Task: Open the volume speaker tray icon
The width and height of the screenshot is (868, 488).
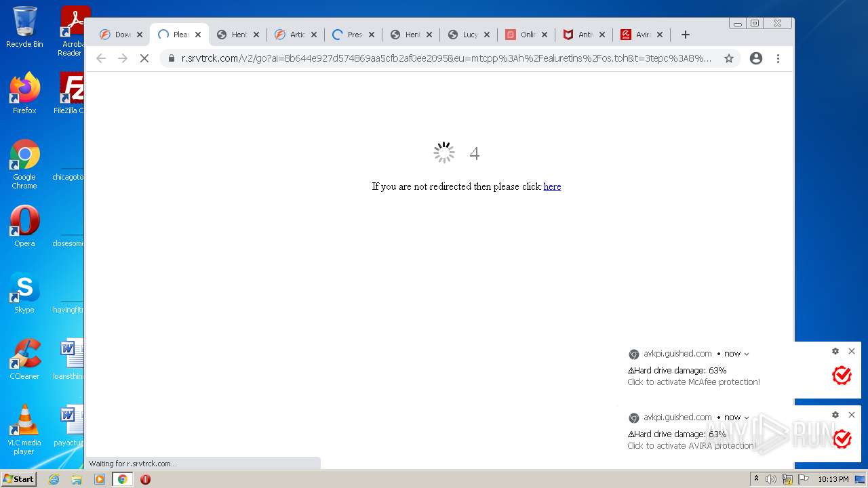Action: (771, 479)
